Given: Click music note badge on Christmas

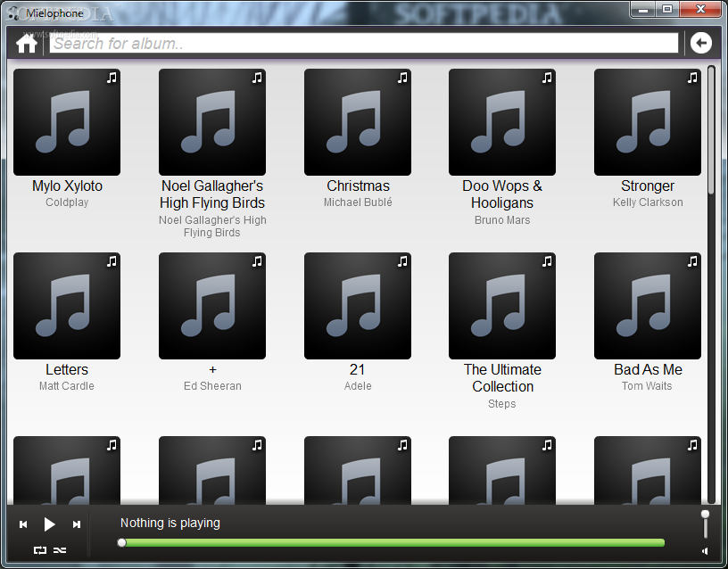Looking at the screenshot, I should tap(402, 78).
